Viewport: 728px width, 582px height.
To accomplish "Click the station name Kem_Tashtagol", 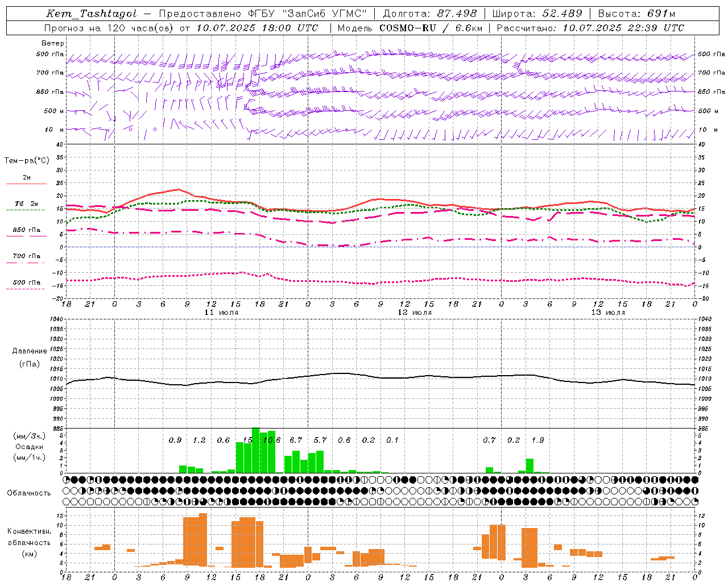I will (x=92, y=14).
